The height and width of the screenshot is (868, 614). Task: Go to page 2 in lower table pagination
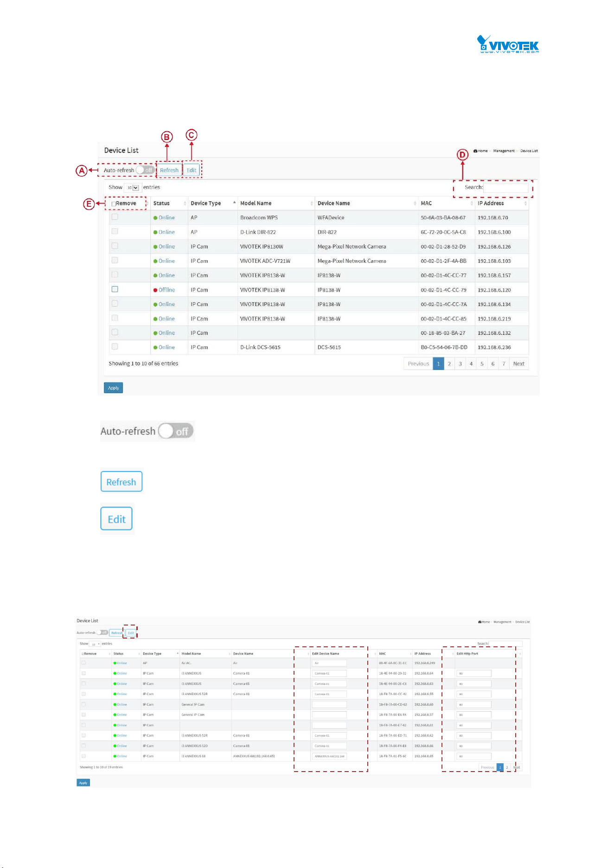click(507, 767)
